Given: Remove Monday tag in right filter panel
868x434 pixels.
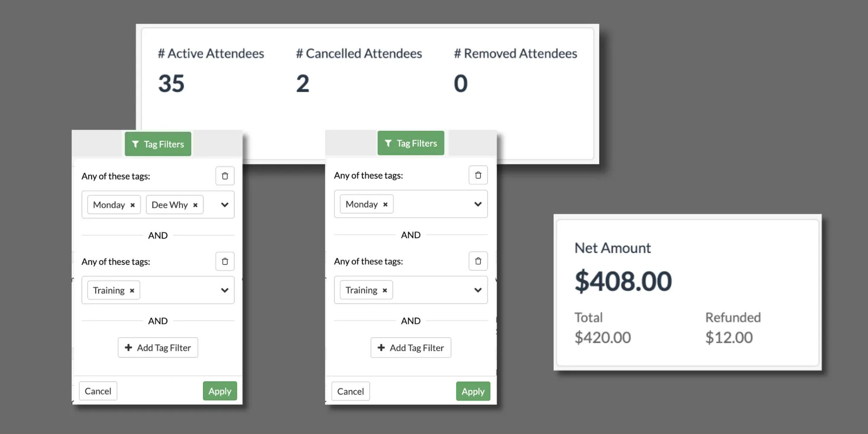Looking at the screenshot, I should [x=385, y=204].
